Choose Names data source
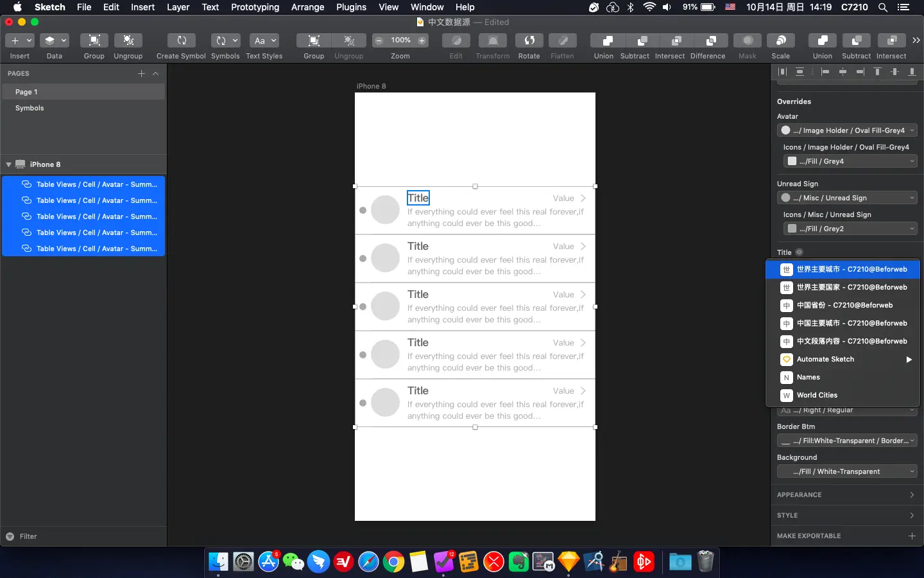924x578 pixels. click(843, 378)
